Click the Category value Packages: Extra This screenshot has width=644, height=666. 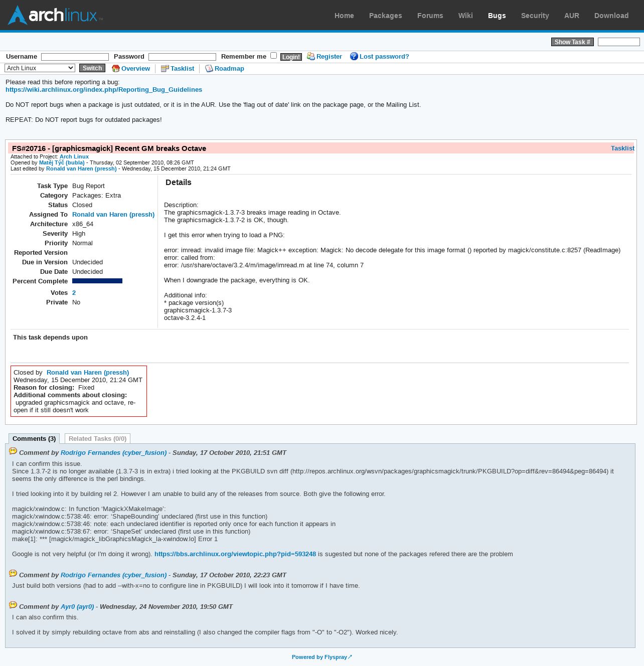tap(96, 196)
